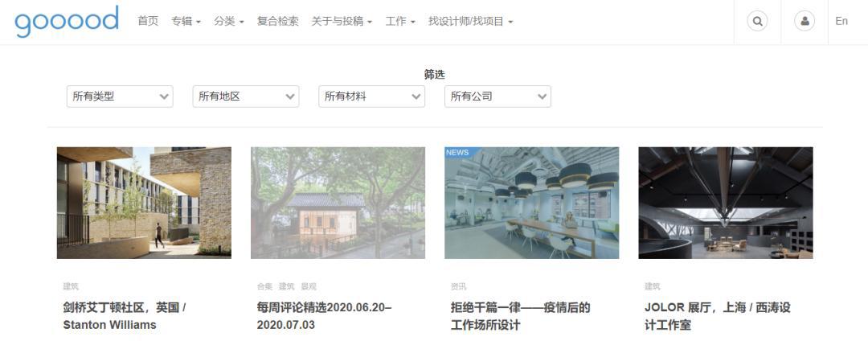Go to 首页 home page

(148, 21)
